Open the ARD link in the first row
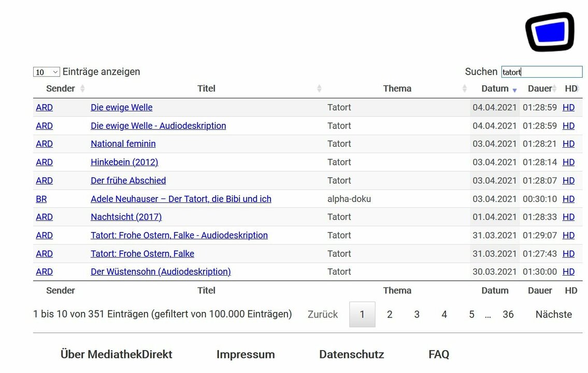This screenshot has height=373, width=588. click(44, 107)
